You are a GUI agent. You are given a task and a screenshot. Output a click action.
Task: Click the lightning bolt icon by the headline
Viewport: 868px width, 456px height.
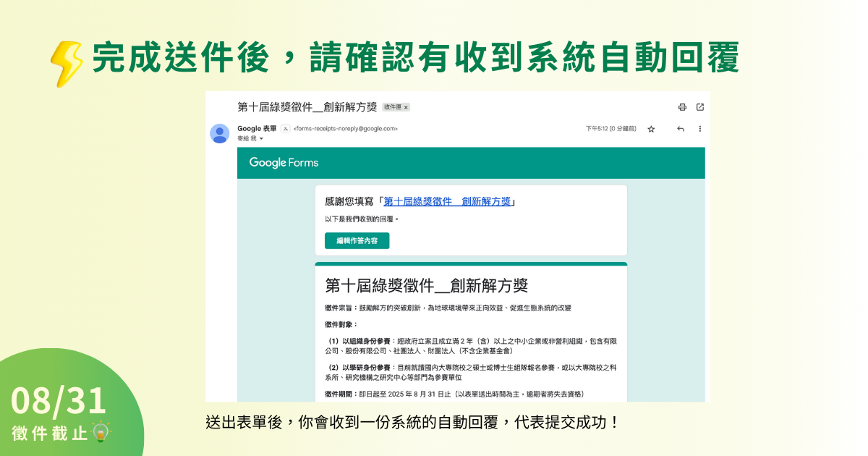67,64
